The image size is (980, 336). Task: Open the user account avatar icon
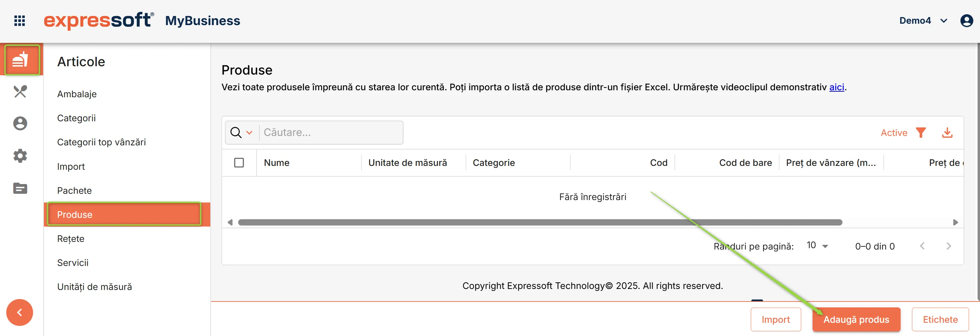tap(966, 21)
